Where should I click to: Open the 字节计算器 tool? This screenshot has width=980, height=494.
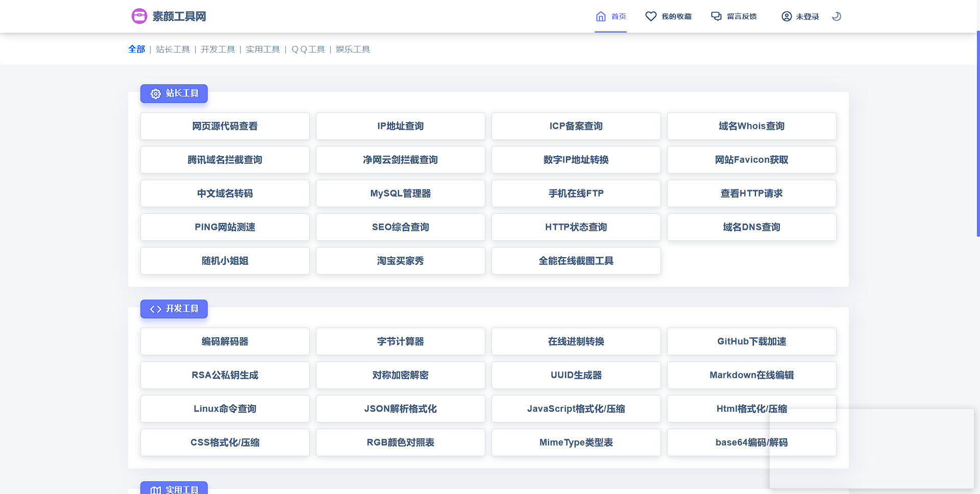point(401,341)
